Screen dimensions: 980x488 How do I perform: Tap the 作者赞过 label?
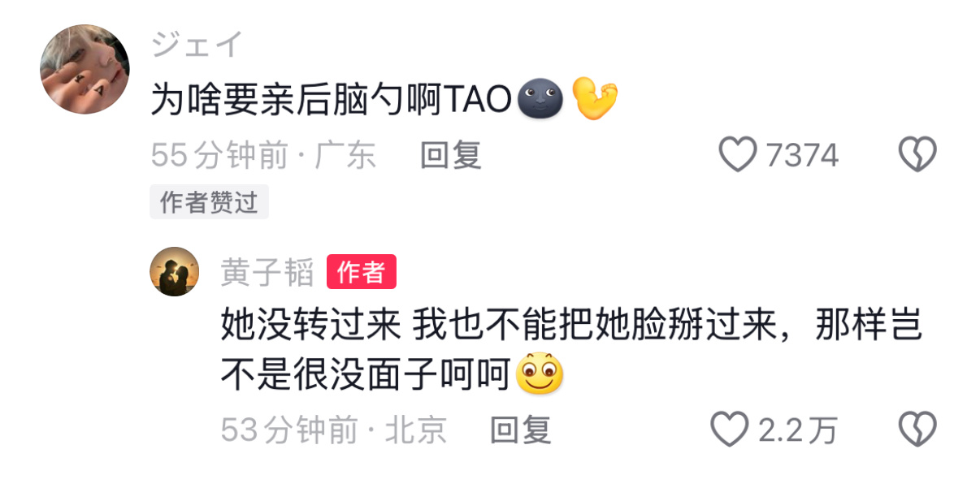click(209, 202)
